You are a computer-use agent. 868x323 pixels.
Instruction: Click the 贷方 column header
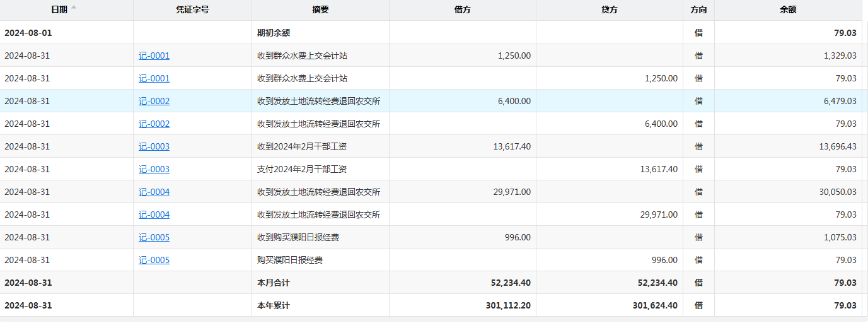click(609, 9)
